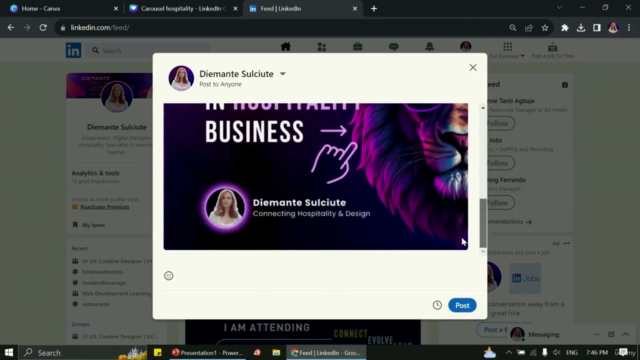Open the ad options three-dot menu
Image resolution: width=640 pixels, height=360 pixels.
point(567,243)
